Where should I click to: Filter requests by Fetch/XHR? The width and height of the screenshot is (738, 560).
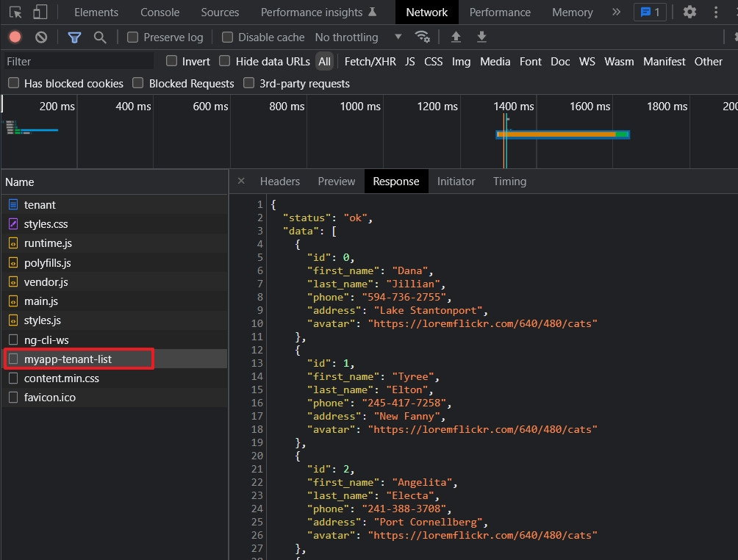(x=370, y=62)
